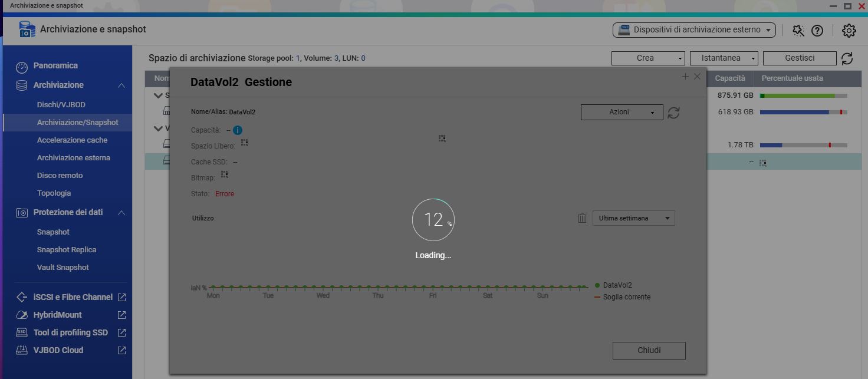Screen dimensions: 868x379
Task: Click the help question mark icon
Action: 817,31
